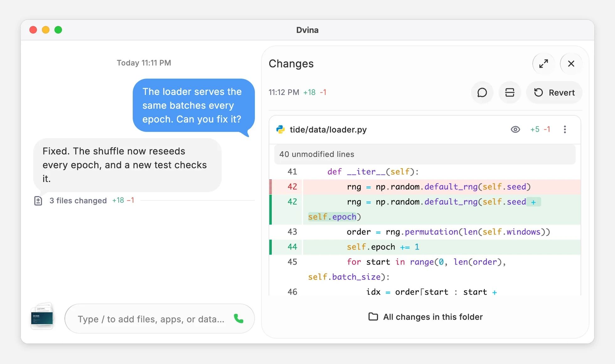Screen dimensions: 615x364
Task: Expand the Changes panel to full size
Action: [543, 64]
